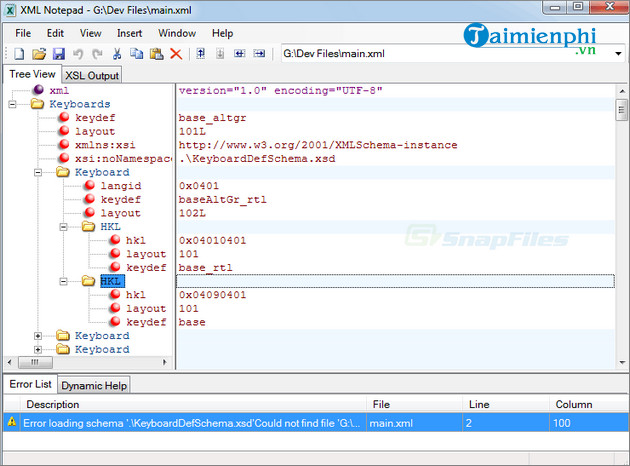This screenshot has width=630, height=466.
Task: Click the selected HKL folder icon
Action: tap(88, 280)
